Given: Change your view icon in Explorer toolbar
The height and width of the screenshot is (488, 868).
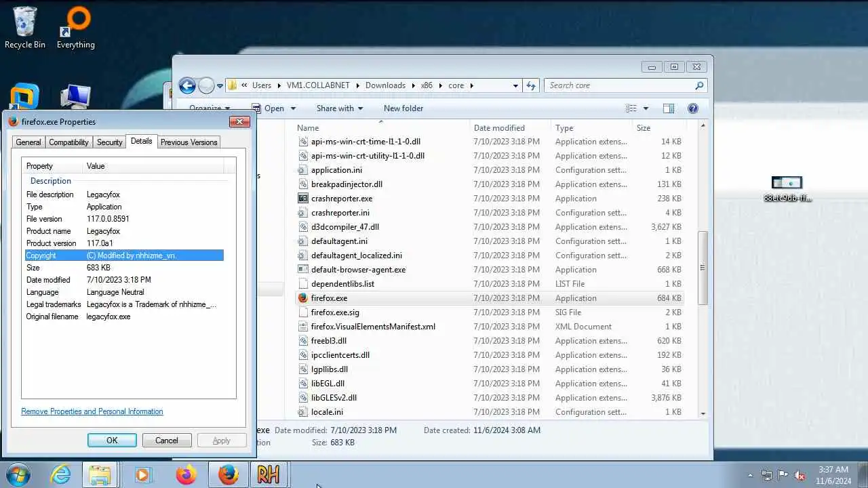Looking at the screenshot, I should pos(631,108).
